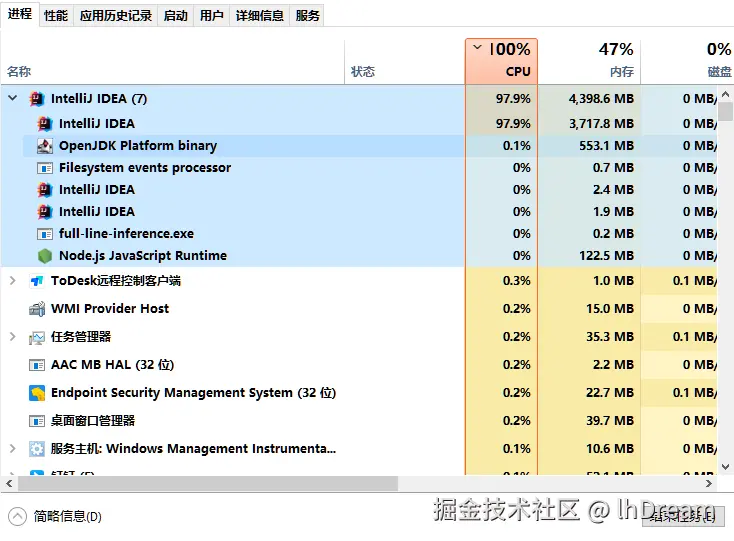
Task: Click the 553.1 MB memory value
Action: (606, 146)
